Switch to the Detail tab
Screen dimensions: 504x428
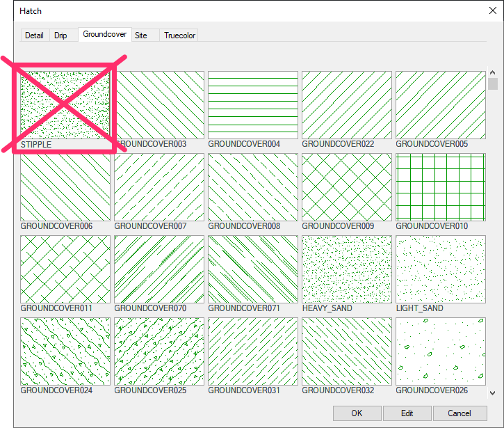[x=34, y=35]
